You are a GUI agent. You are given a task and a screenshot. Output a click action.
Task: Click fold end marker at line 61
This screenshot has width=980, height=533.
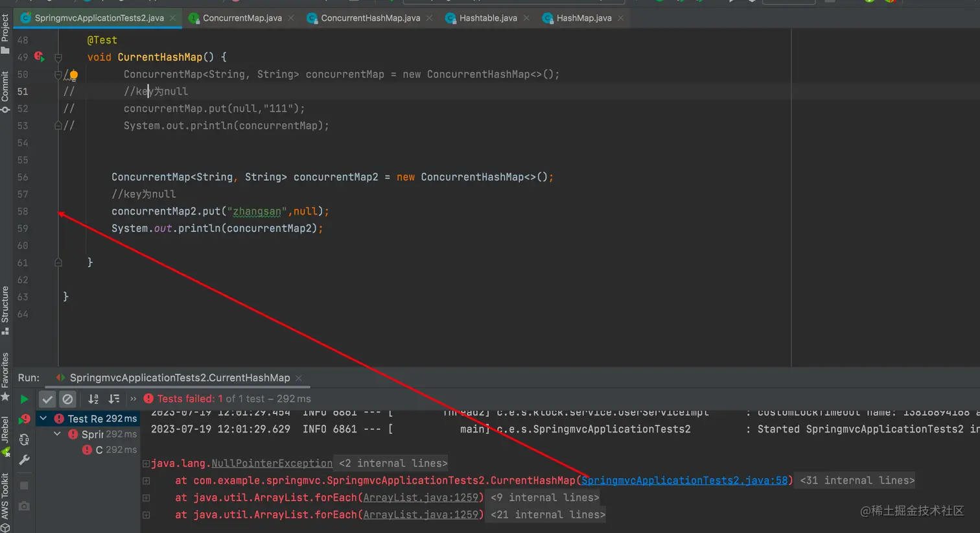point(58,263)
